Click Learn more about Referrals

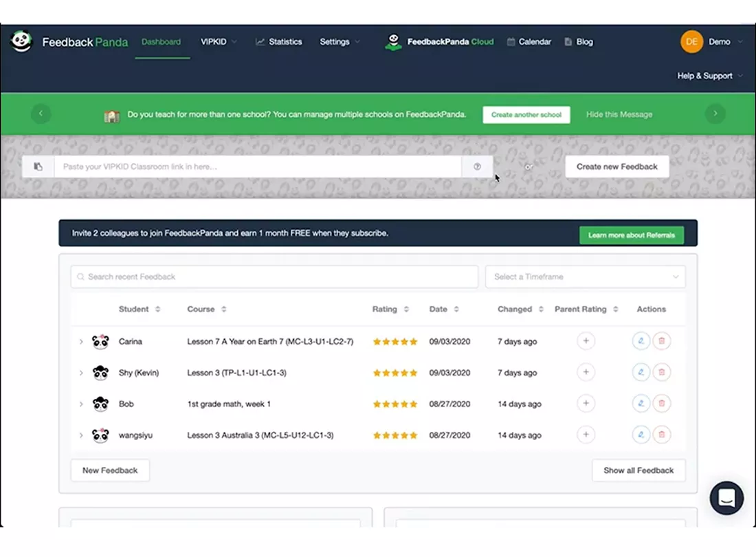click(631, 235)
